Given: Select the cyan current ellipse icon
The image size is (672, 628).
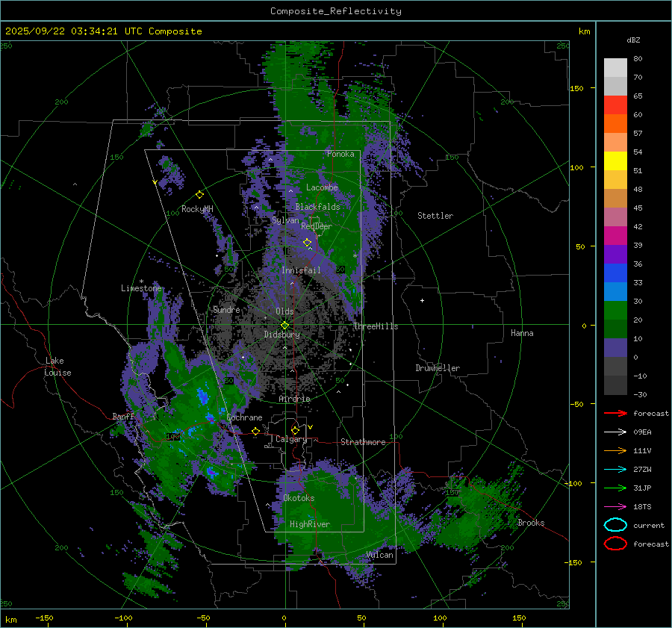Looking at the screenshot, I should 615,525.
